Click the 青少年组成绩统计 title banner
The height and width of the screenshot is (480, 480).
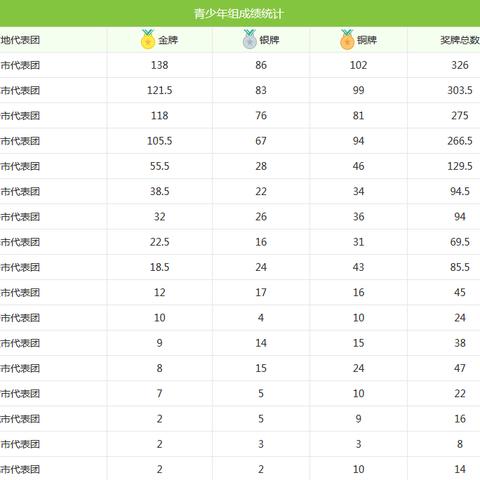coord(240,13)
